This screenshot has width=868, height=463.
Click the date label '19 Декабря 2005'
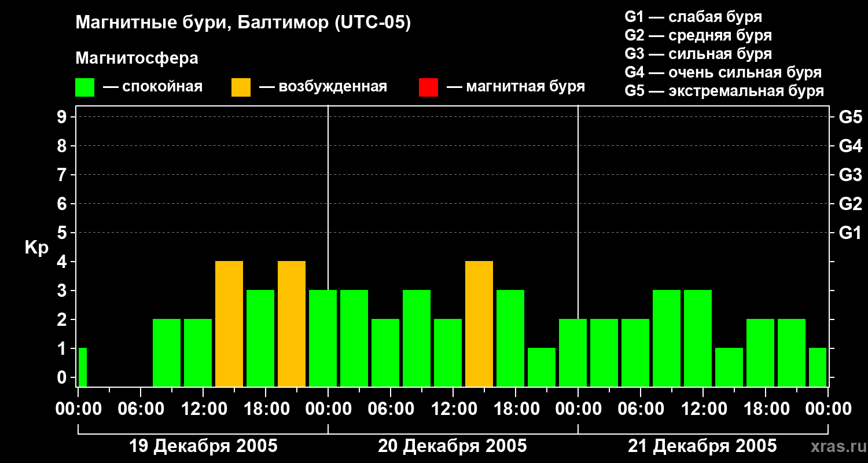tap(203, 446)
